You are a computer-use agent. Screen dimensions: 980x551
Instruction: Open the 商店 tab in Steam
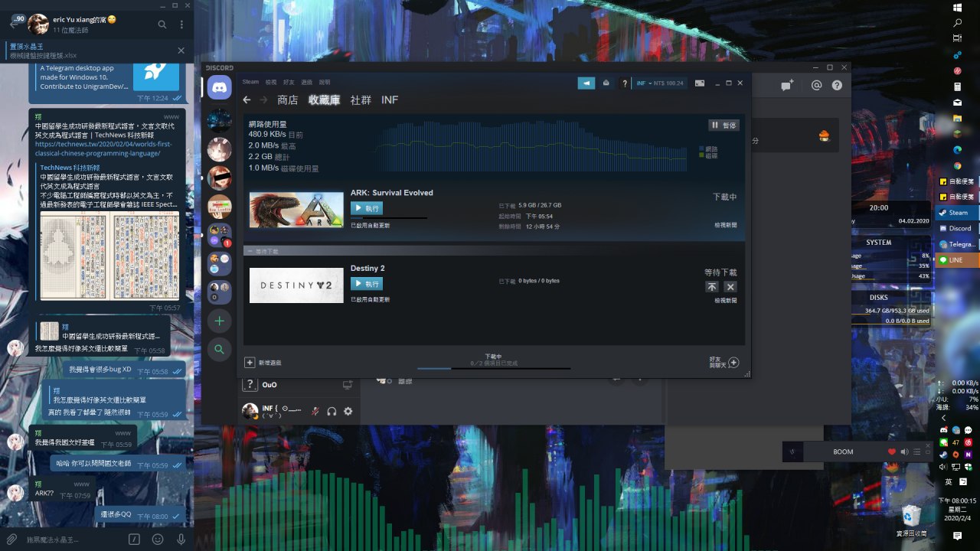coord(288,100)
